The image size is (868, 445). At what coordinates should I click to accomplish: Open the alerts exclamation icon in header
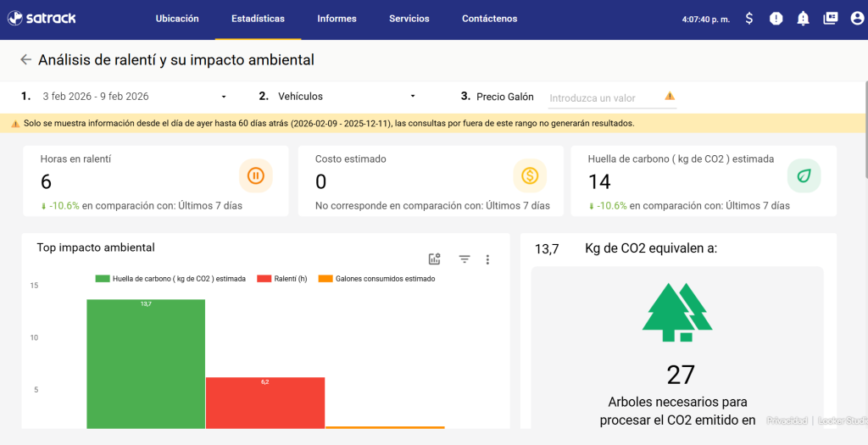pyautogui.click(x=776, y=19)
